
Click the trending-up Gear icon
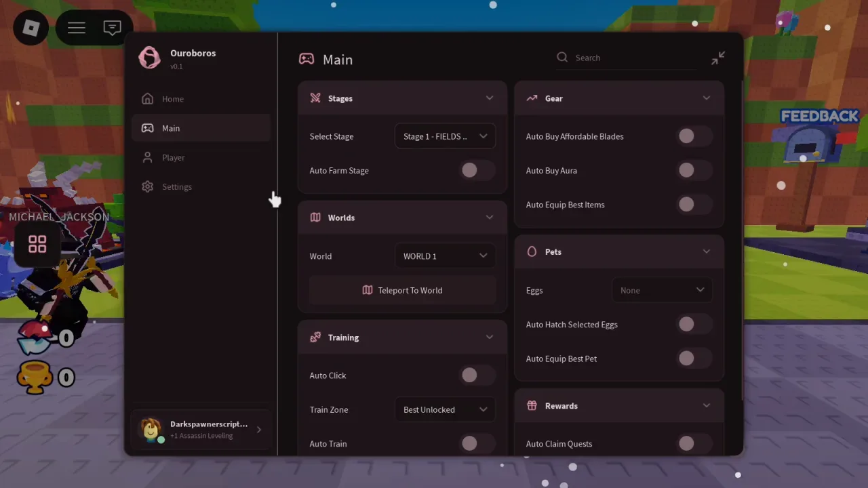point(532,98)
